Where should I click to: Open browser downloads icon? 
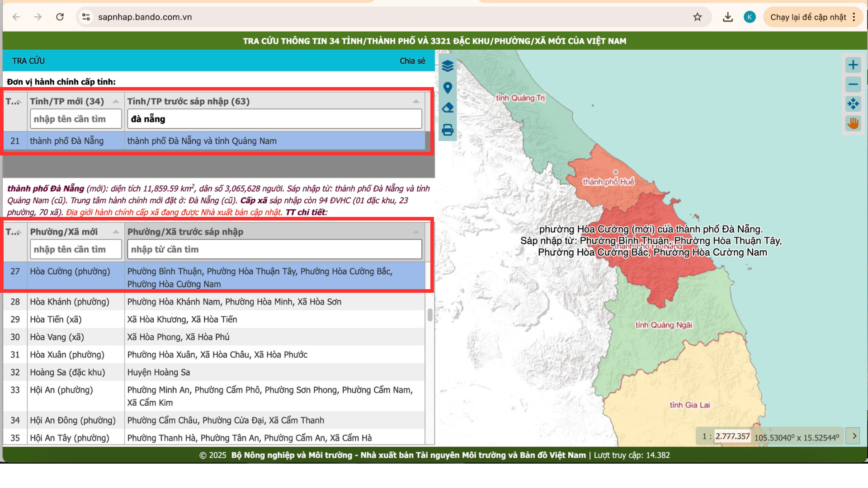point(727,17)
